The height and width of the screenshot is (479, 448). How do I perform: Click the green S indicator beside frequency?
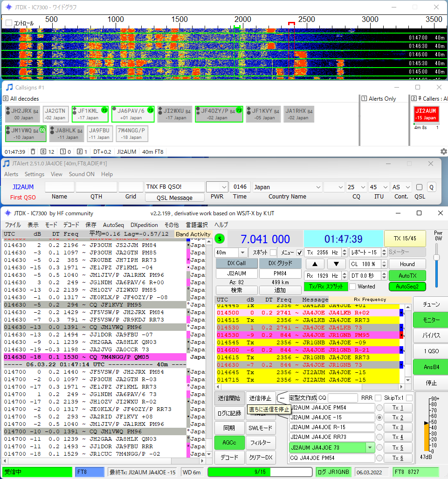click(x=220, y=239)
